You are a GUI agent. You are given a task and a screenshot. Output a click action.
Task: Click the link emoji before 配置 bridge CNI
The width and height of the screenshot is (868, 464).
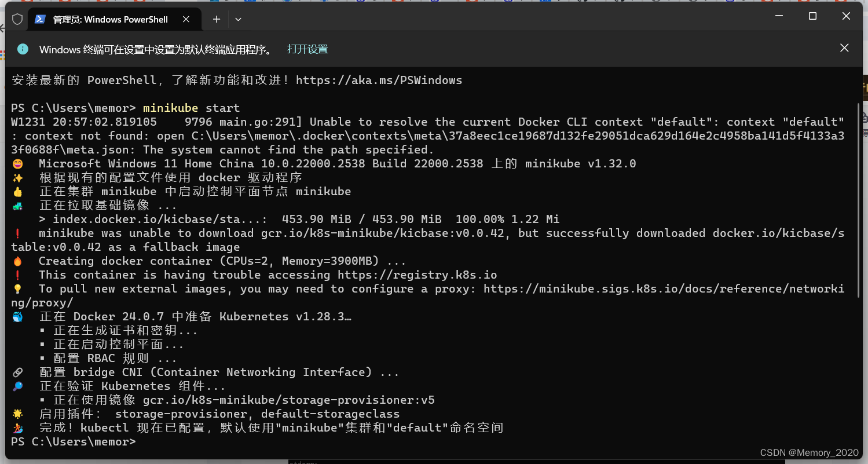[x=17, y=372]
